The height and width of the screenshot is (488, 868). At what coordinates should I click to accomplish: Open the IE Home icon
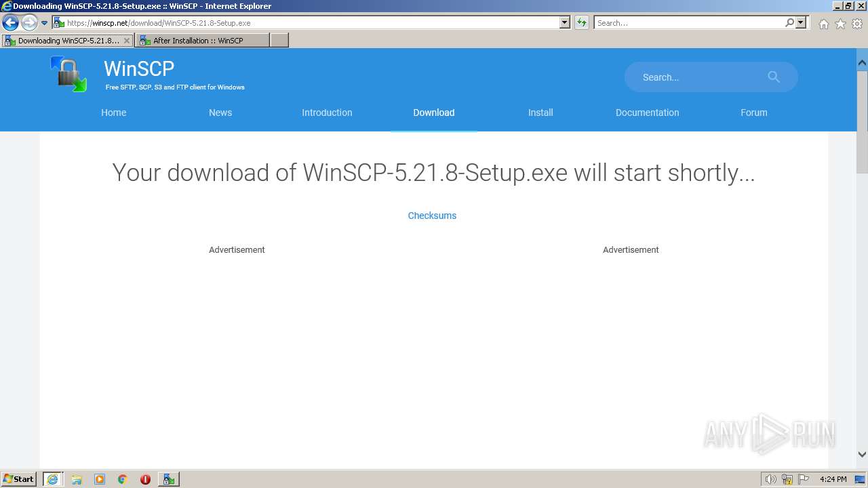pyautogui.click(x=823, y=23)
